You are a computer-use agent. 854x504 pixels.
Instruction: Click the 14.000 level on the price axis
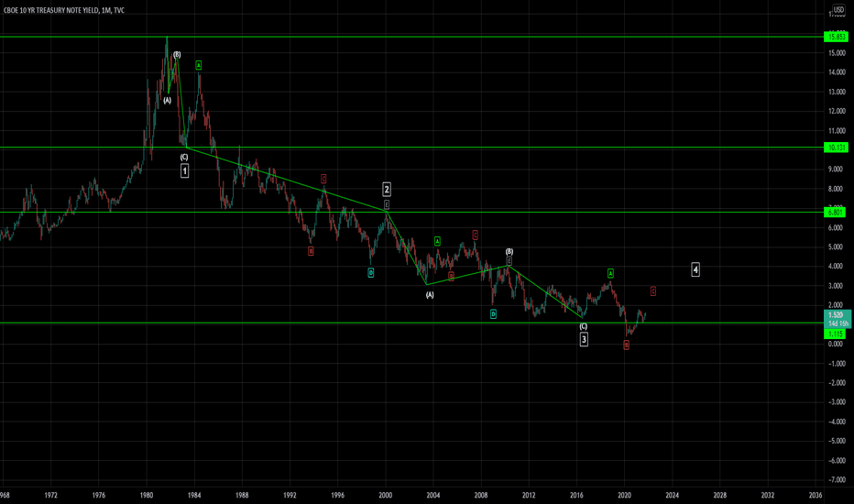(838, 72)
